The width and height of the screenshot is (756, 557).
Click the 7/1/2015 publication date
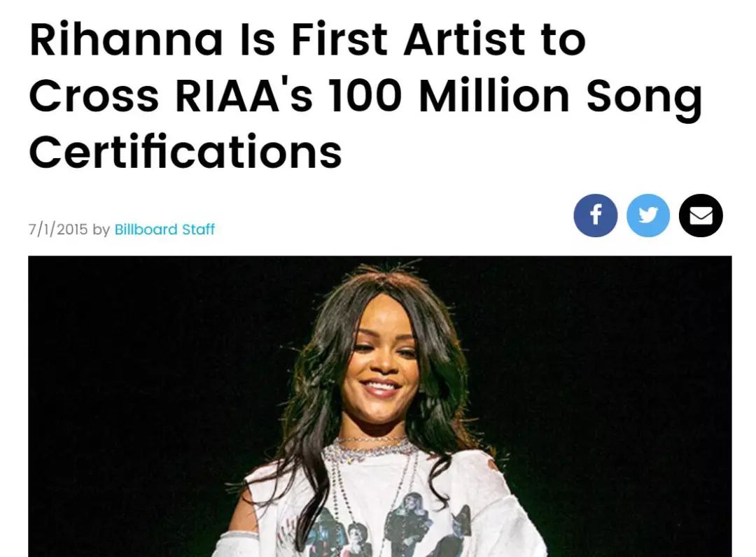58,230
